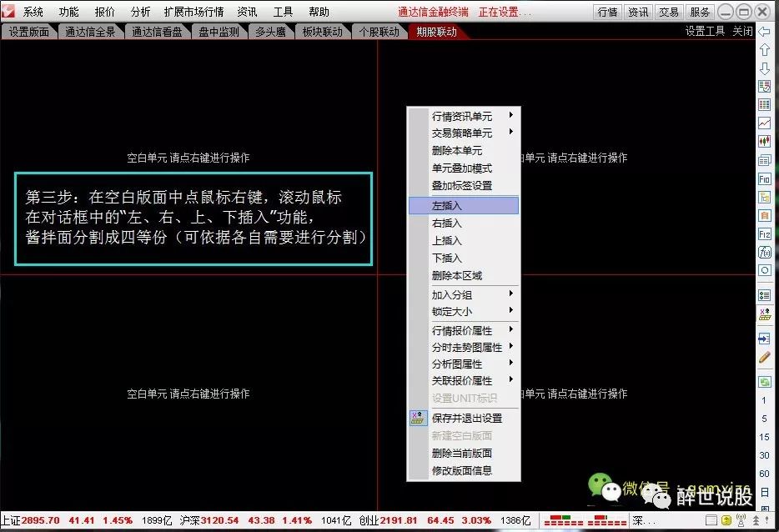Select 叠加标签设置 in the context menu
Screen dimensions: 779x532
click(x=464, y=185)
